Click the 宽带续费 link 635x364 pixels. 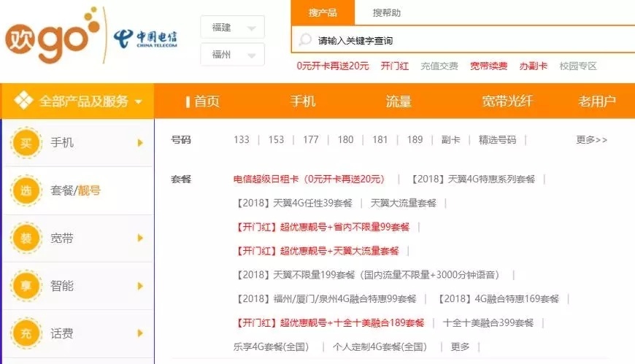click(488, 66)
